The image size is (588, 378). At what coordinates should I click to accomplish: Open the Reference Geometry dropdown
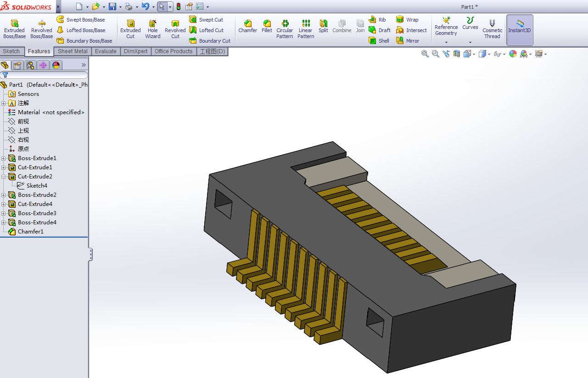[x=446, y=42]
